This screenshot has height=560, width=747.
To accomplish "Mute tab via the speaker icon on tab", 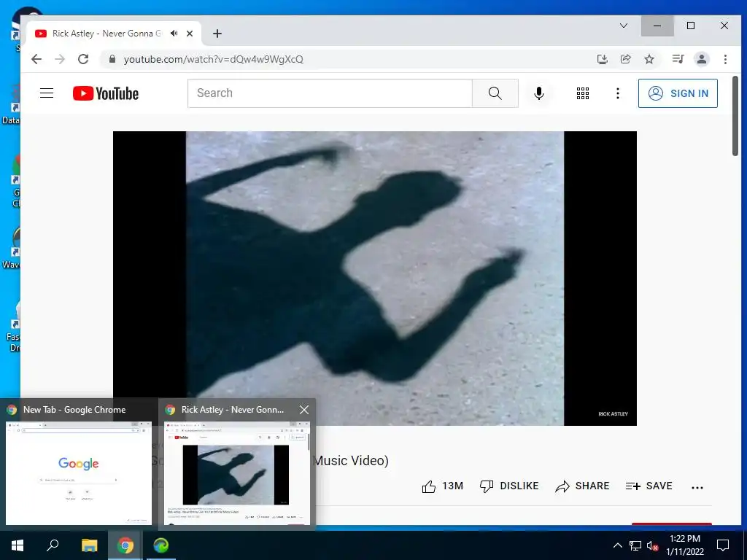I will [174, 34].
